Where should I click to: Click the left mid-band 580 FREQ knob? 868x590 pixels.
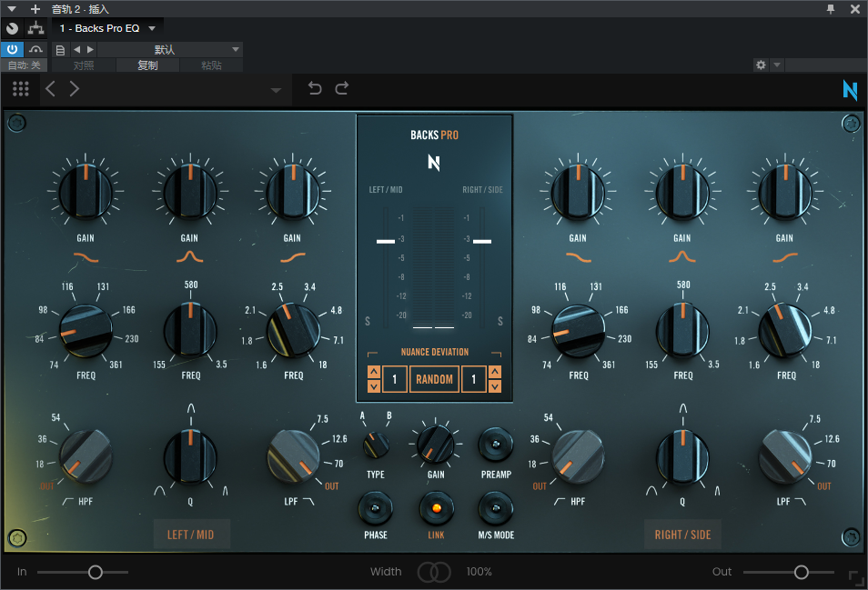point(190,330)
